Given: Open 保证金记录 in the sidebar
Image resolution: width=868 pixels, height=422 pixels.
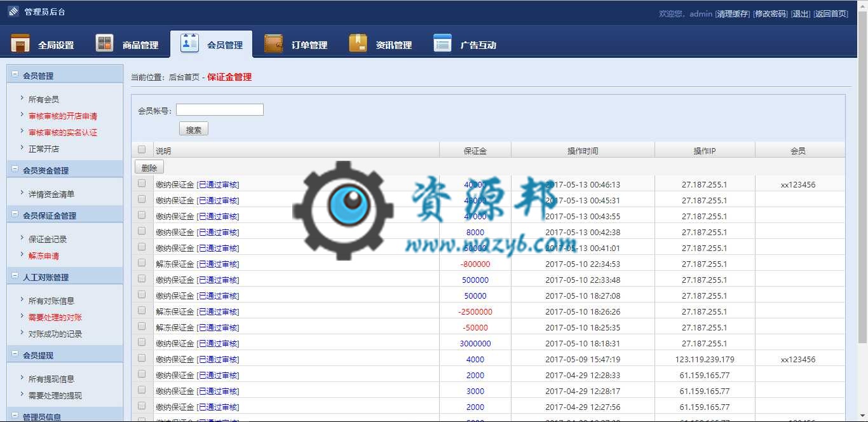Looking at the screenshot, I should click(x=48, y=239).
